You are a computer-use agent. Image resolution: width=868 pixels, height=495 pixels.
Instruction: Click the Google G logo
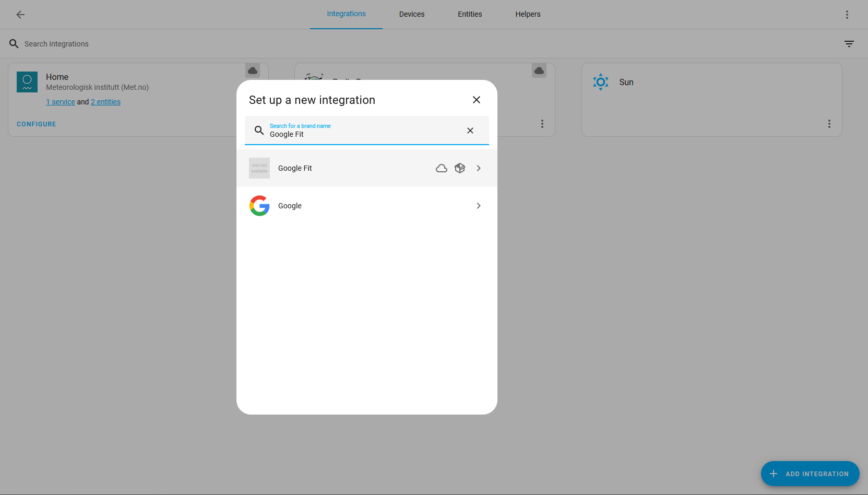point(259,206)
